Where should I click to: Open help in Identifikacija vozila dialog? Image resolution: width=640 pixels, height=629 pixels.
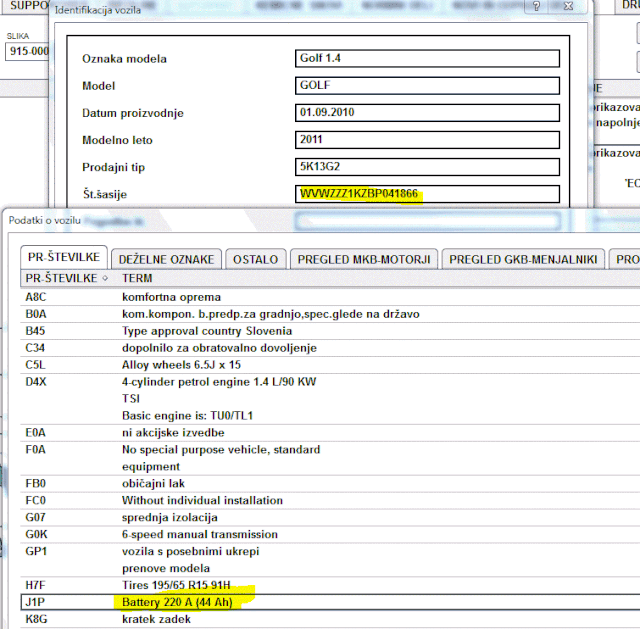(537, 6)
